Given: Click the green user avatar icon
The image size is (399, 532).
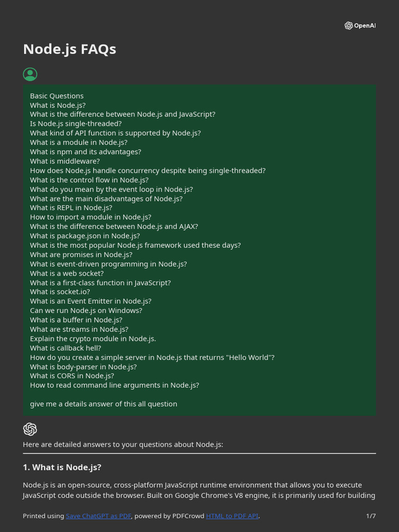Looking at the screenshot, I should pyautogui.click(x=30, y=74).
